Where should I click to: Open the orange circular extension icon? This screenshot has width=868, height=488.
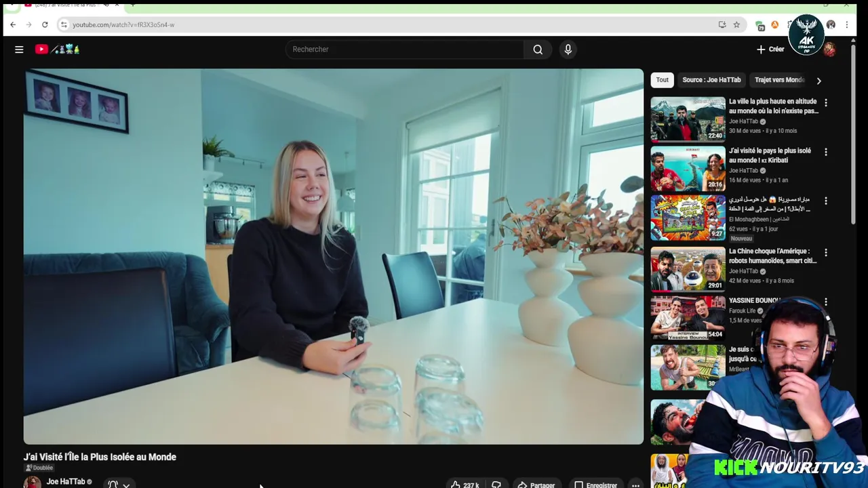pos(775,25)
